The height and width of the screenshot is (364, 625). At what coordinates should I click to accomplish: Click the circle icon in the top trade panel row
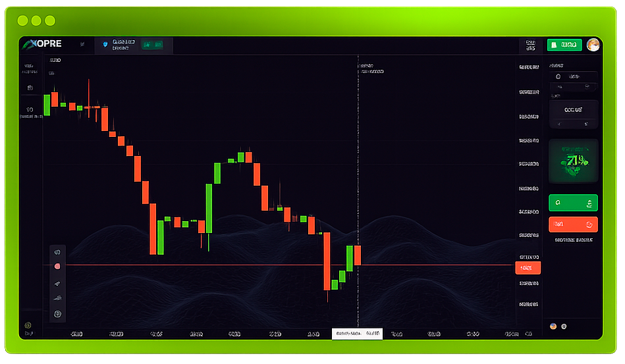(558, 76)
